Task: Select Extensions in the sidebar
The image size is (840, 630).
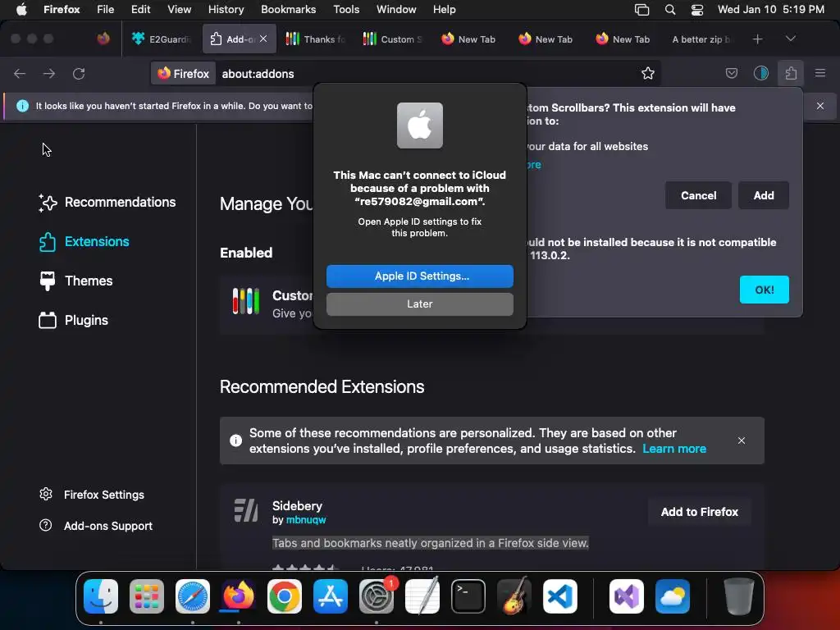Action: coord(84,242)
